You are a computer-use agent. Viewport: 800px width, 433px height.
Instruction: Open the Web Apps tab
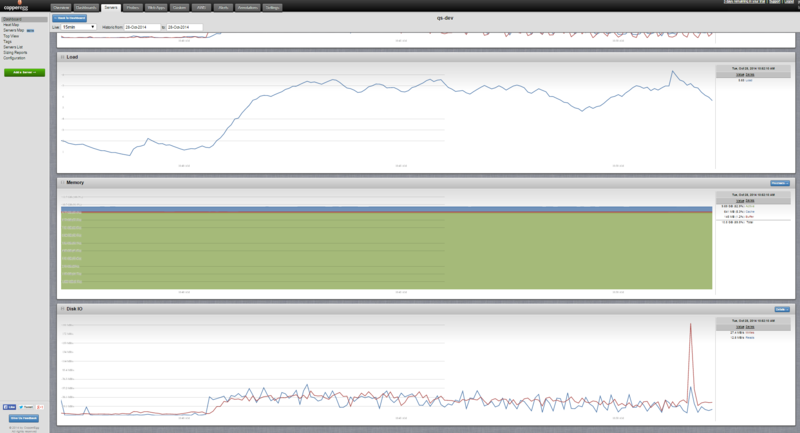pos(156,8)
